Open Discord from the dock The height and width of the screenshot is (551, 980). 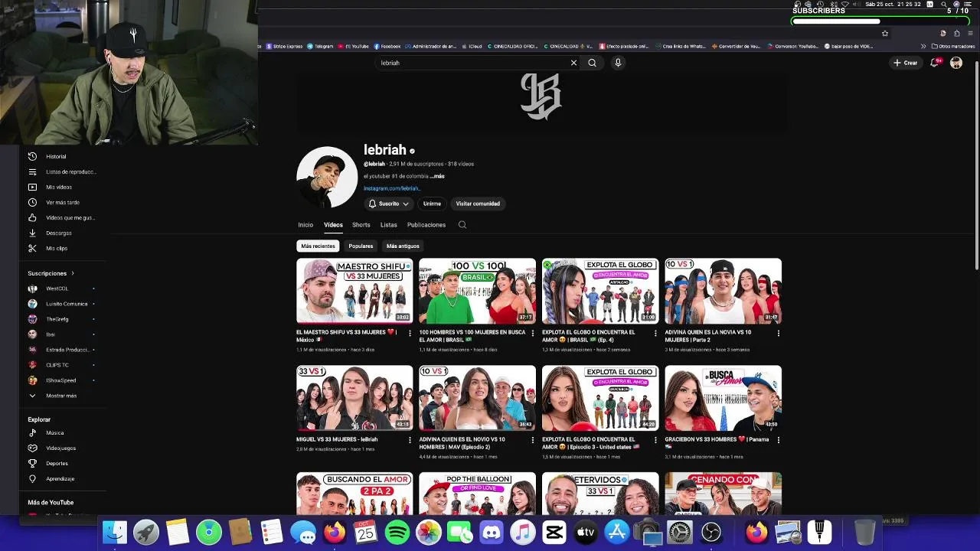pyautogui.click(x=492, y=532)
